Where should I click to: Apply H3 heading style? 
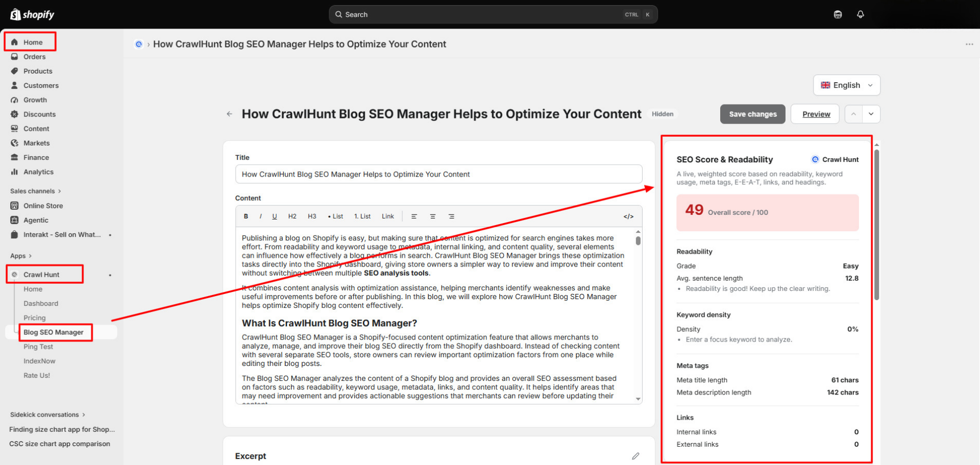pyautogui.click(x=312, y=216)
